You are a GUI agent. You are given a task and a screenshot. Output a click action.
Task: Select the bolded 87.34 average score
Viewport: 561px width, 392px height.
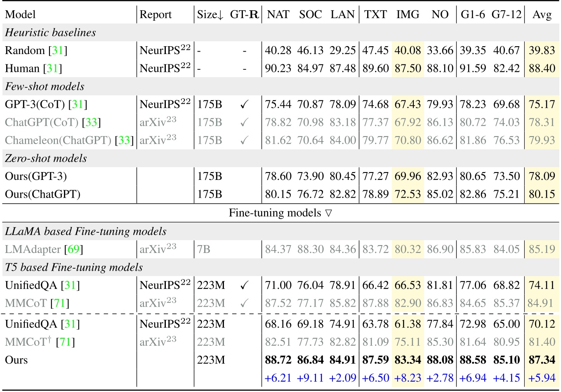542,359
